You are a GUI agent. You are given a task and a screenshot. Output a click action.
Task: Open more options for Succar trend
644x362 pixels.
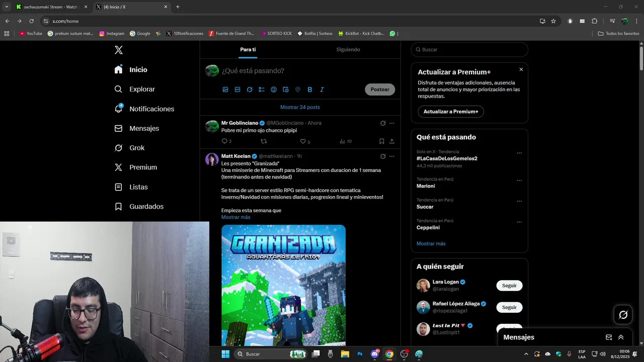click(519, 201)
